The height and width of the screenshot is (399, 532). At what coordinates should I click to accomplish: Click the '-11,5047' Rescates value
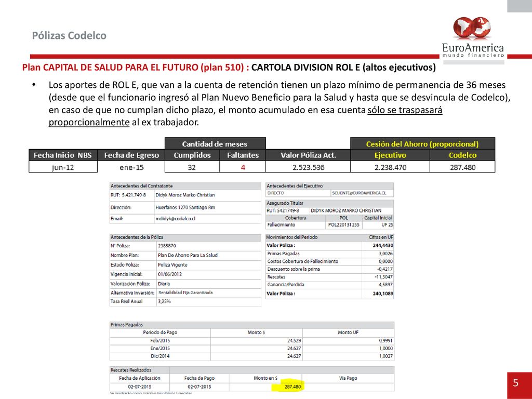click(x=384, y=277)
